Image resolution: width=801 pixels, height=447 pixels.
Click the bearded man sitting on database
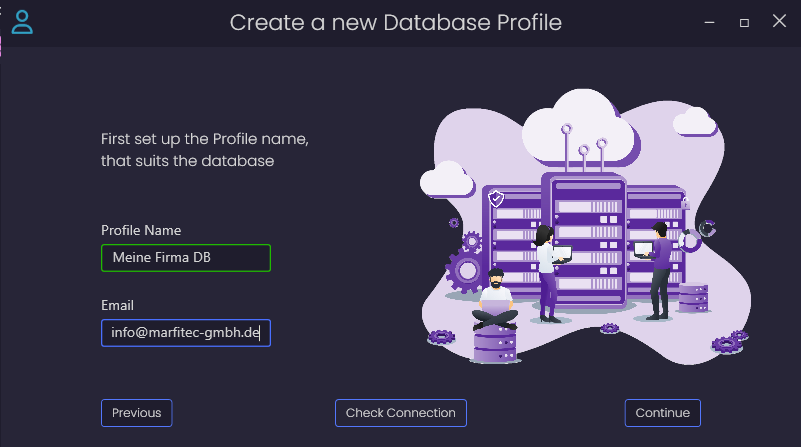(x=494, y=299)
